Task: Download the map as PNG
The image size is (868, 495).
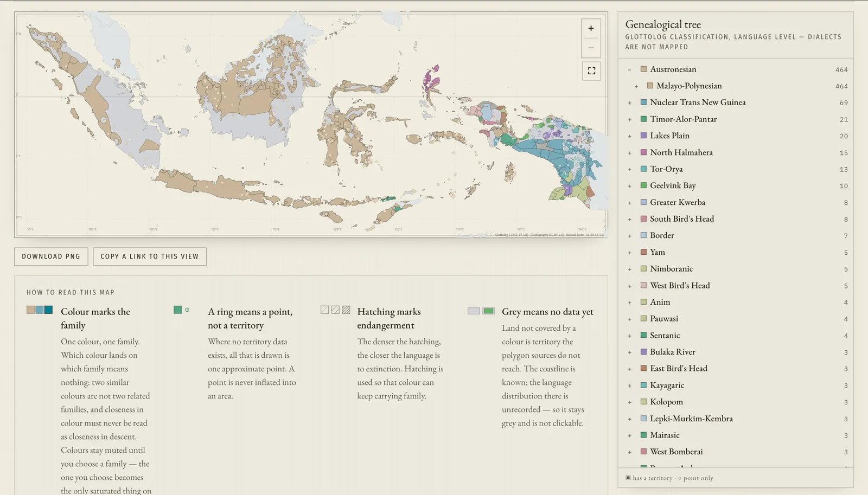Action: coord(51,256)
